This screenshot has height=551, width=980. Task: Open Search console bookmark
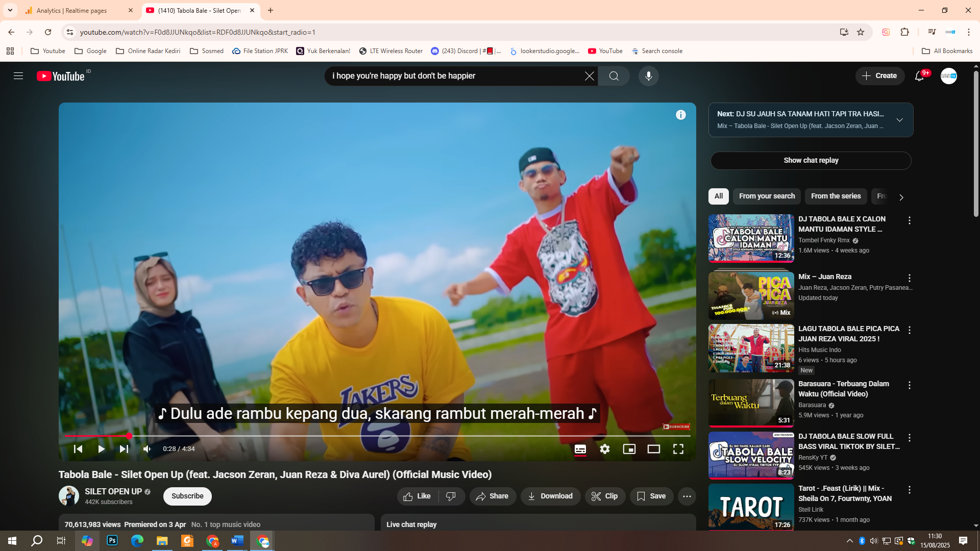[x=657, y=51]
